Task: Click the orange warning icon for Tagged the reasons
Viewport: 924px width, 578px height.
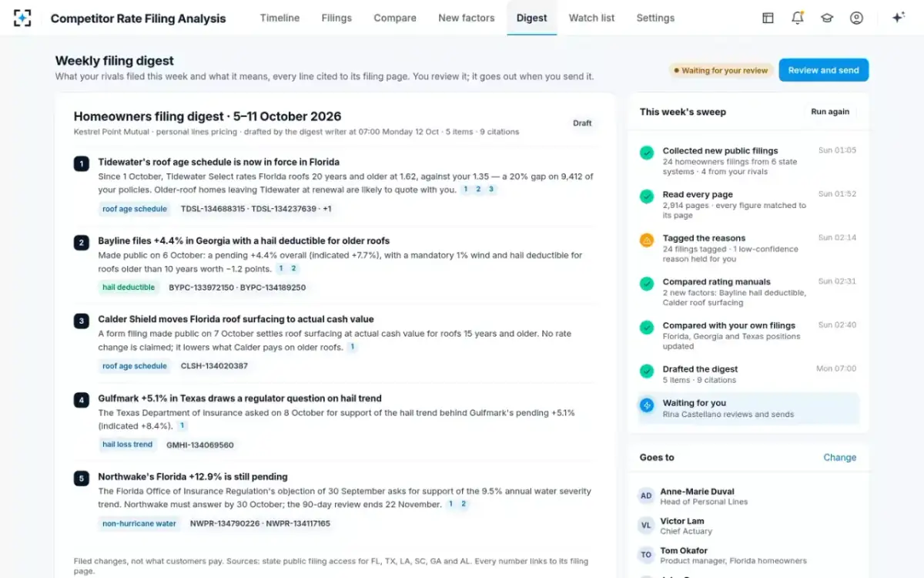Action: tap(647, 240)
